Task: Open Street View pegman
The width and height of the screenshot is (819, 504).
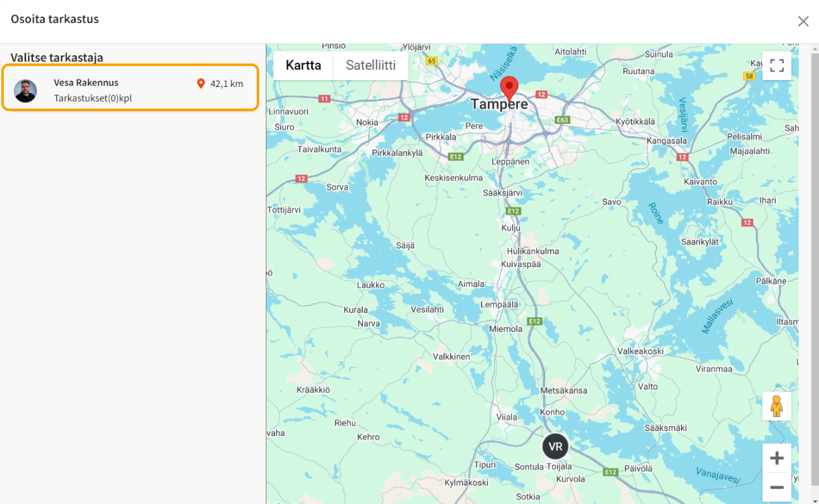Action: coord(776,406)
